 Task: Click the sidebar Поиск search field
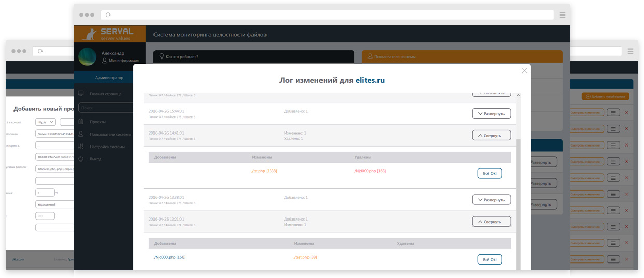106,108
